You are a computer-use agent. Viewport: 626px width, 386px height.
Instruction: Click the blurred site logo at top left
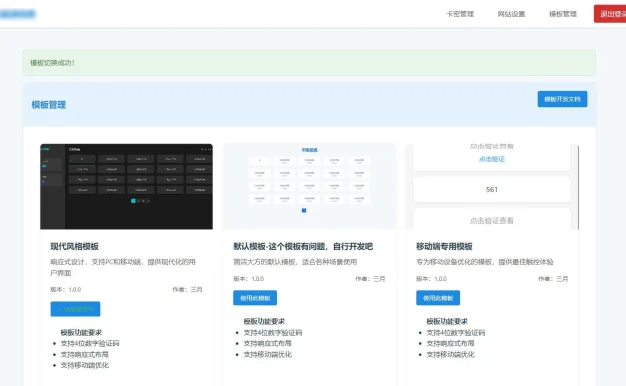(18, 14)
